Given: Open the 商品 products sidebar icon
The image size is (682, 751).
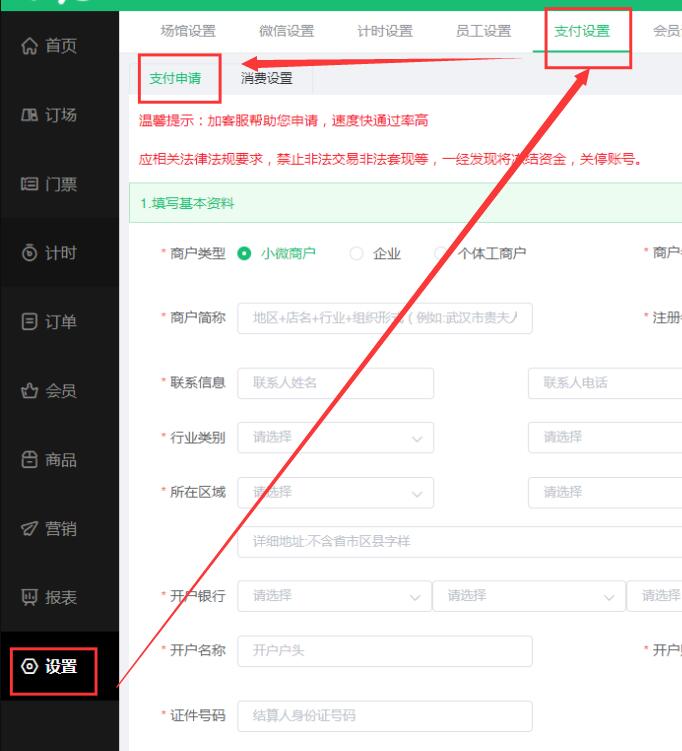Looking at the screenshot, I should pos(29,460).
